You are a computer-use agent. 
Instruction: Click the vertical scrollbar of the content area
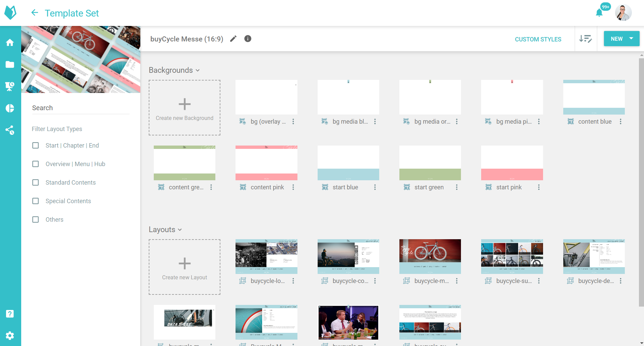641,182
